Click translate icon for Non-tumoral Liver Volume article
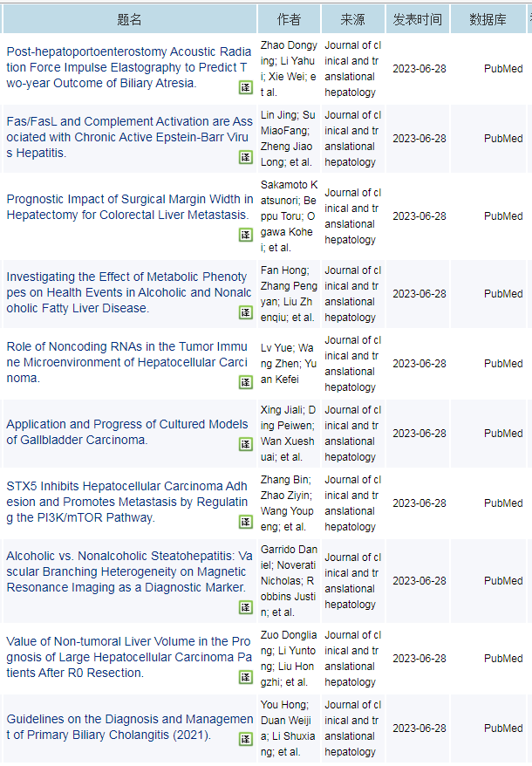The height and width of the screenshot is (766, 532). click(x=246, y=677)
